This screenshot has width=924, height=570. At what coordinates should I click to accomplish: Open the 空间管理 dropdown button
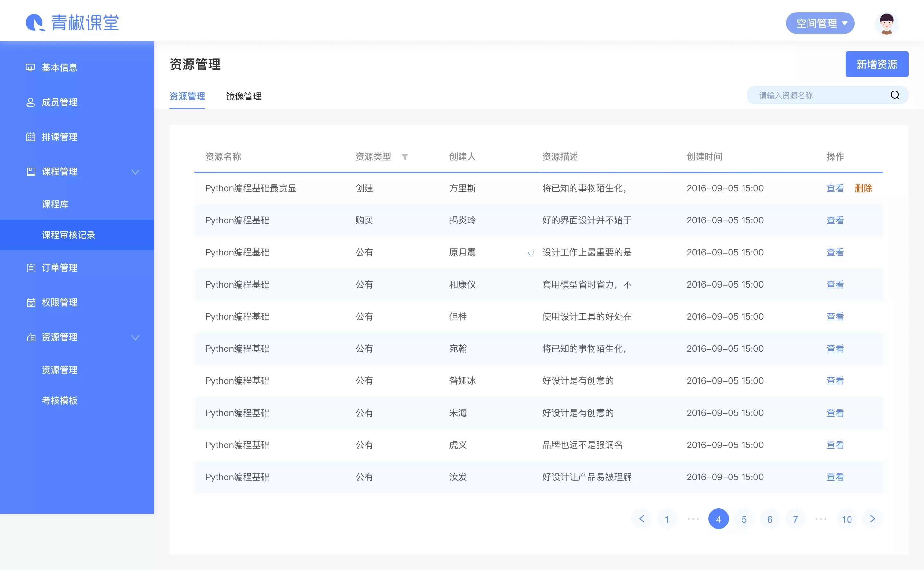pos(820,23)
